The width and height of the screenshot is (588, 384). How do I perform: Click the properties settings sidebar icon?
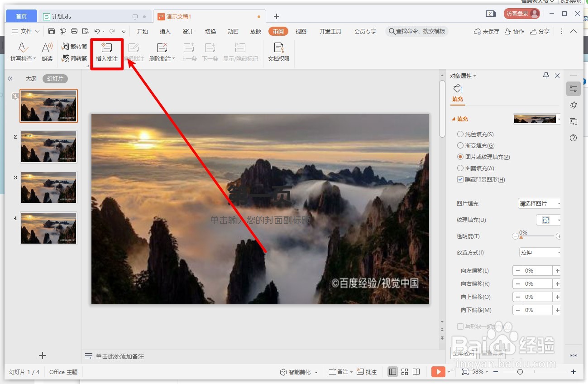(574, 89)
